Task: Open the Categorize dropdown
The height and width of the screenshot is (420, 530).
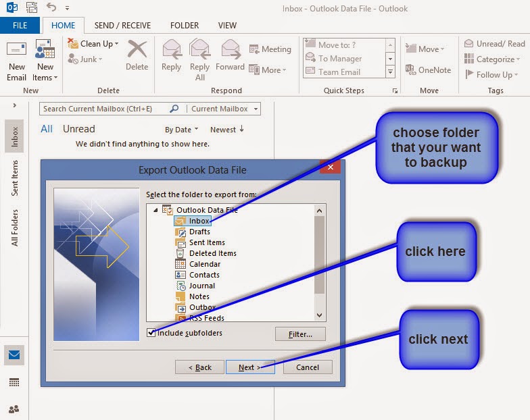Action: click(492, 59)
